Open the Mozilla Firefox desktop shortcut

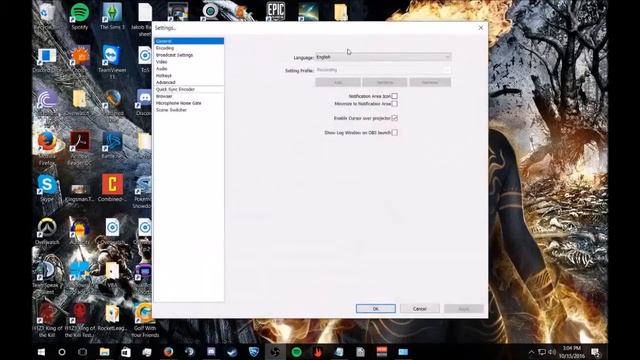click(x=47, y=148)
